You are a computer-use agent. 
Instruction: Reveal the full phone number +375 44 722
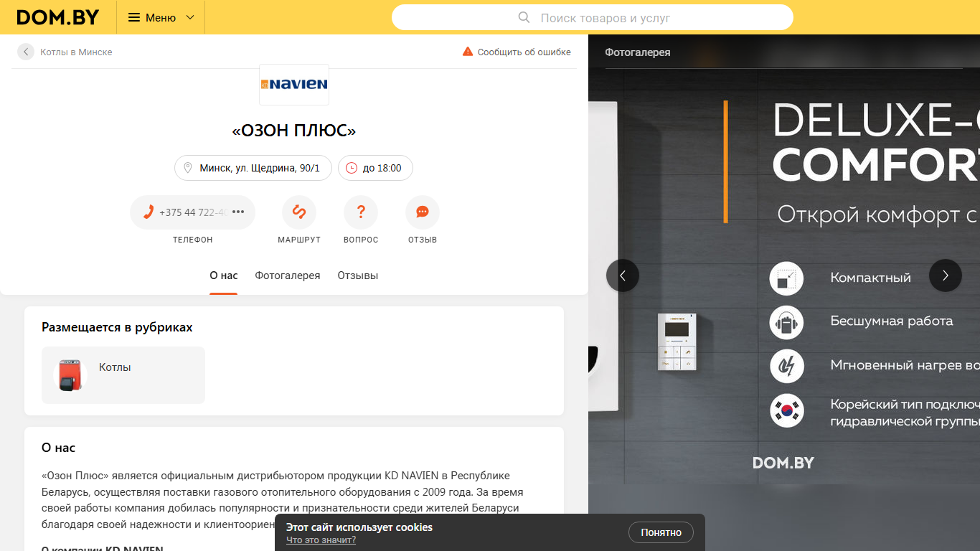point(192,212)
